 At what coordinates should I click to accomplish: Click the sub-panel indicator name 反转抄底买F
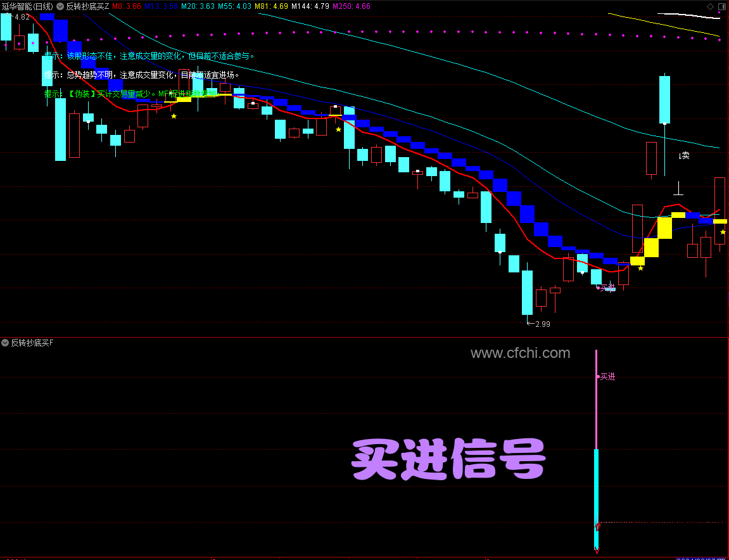(32, 343)
